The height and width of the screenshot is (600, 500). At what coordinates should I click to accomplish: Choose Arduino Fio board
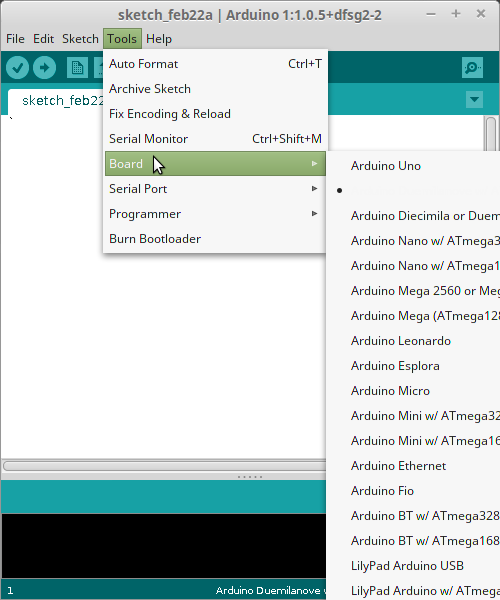[414, 491]
